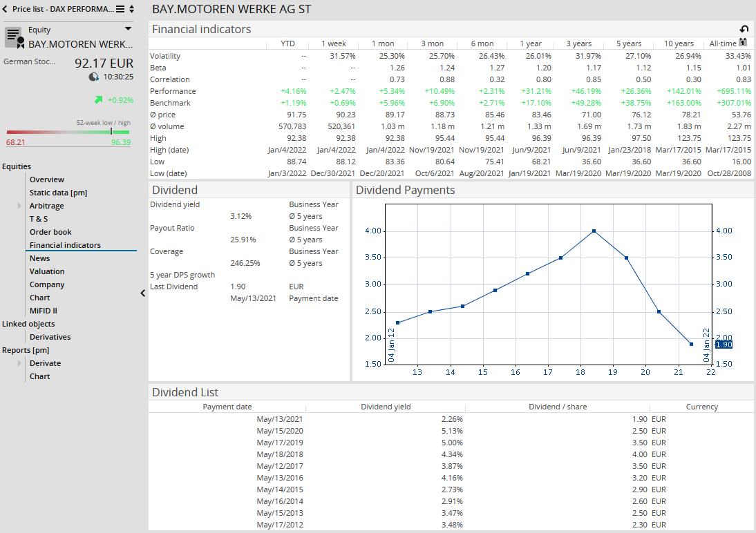
Task: Expand the Derivate reports node
Action: click(x=20, y=363)
